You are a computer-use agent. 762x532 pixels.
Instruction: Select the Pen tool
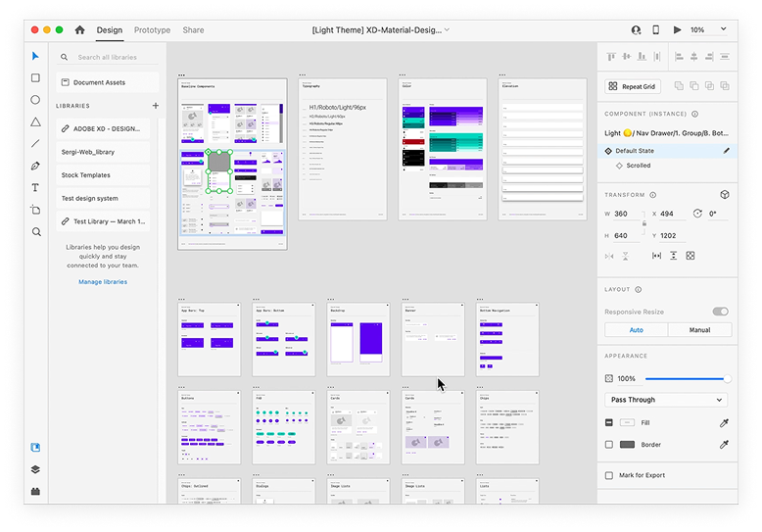(36, 166)
